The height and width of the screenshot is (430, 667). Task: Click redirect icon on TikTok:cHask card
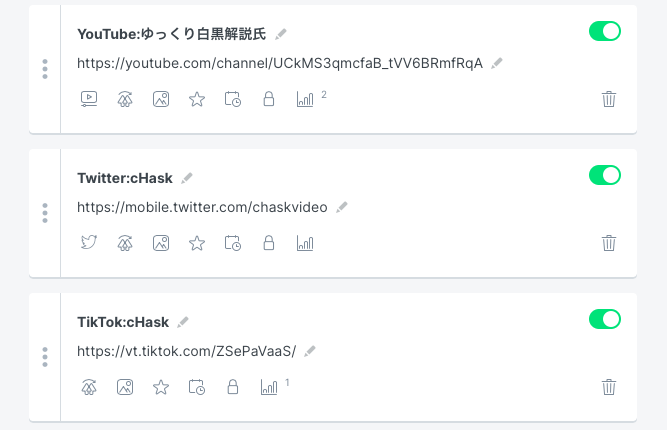click(x=89, y=387)
